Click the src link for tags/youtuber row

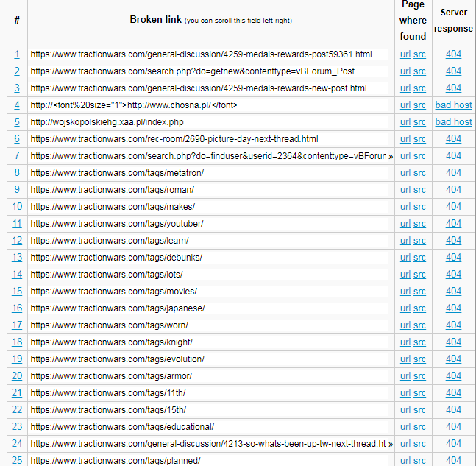[419, 224]
